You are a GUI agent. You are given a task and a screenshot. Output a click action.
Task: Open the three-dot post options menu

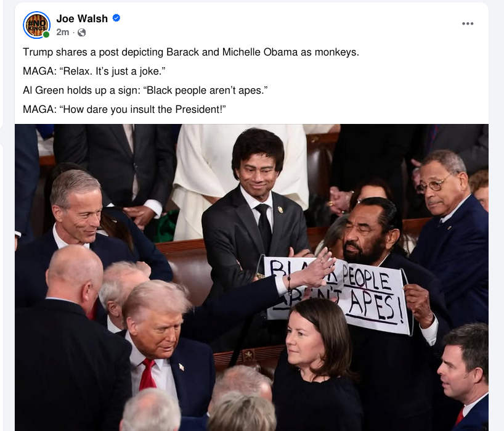(468, 23)
